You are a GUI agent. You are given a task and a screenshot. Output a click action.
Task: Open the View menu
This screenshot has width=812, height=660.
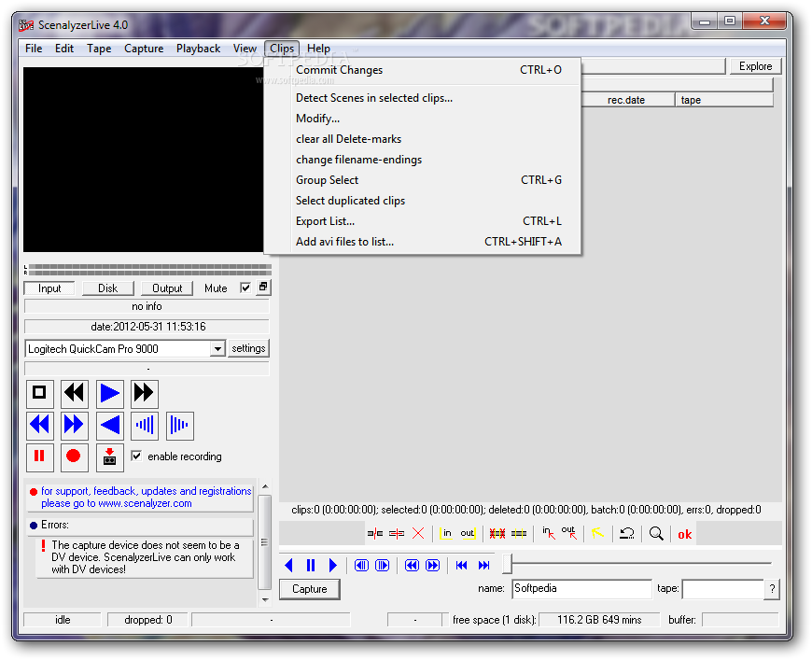pyautogui.click(x=245, y=49)
